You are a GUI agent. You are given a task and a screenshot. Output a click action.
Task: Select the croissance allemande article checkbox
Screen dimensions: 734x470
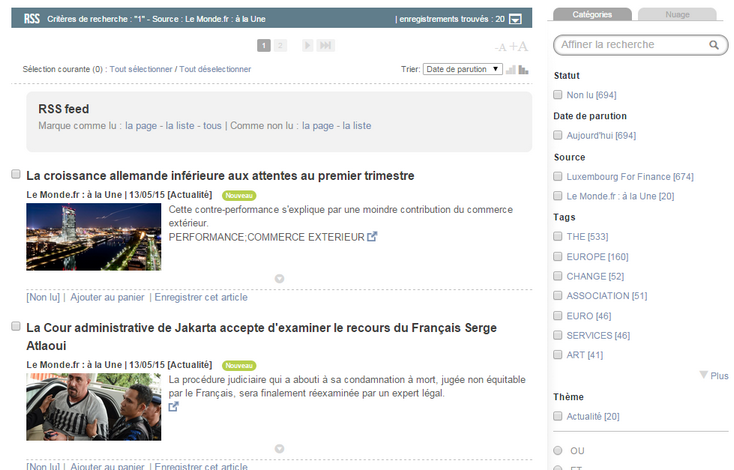click(x=16, y=174)
